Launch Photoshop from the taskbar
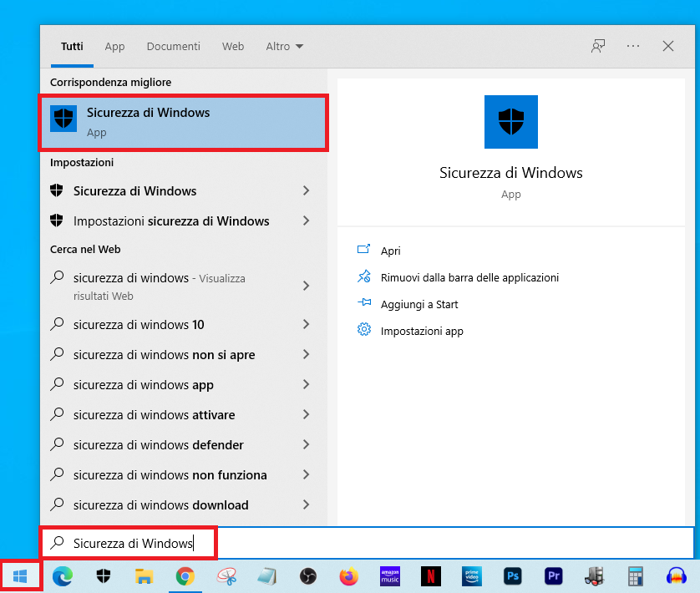 point(513,576)
